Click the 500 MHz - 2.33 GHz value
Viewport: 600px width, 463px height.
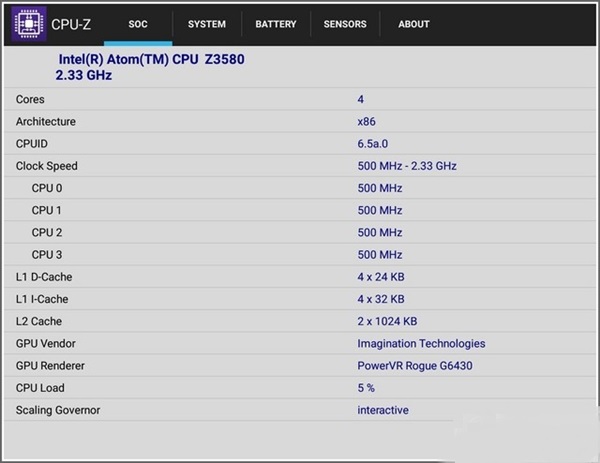click(x=407, y=166)
